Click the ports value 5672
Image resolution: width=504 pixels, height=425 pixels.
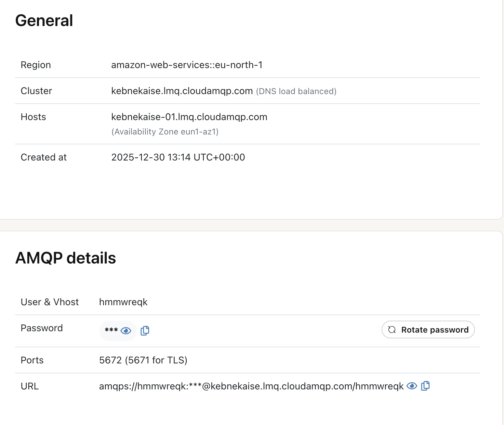(x=110, y=360)
